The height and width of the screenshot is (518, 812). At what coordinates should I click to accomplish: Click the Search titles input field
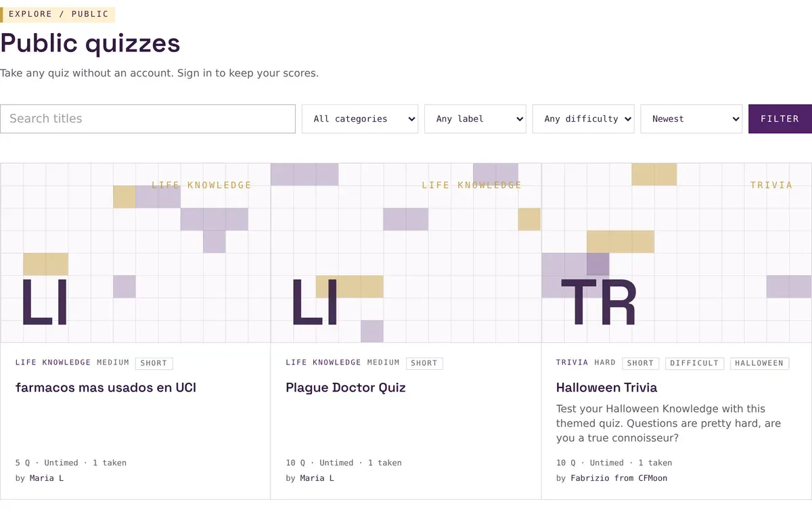point(148,119)
